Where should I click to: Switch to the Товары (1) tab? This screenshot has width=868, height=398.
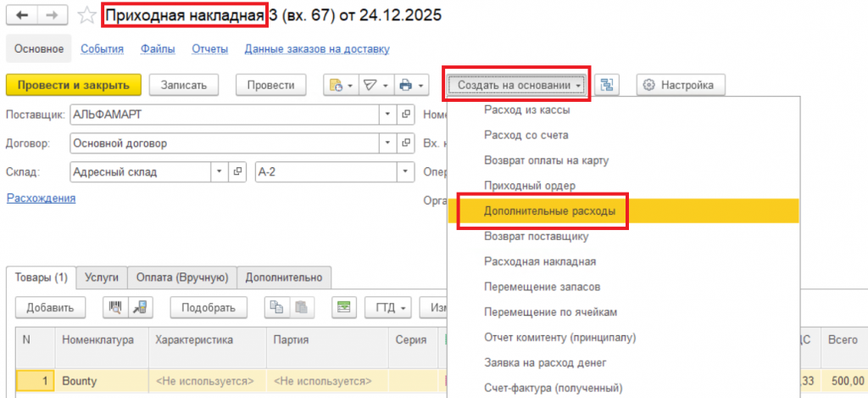42,277
